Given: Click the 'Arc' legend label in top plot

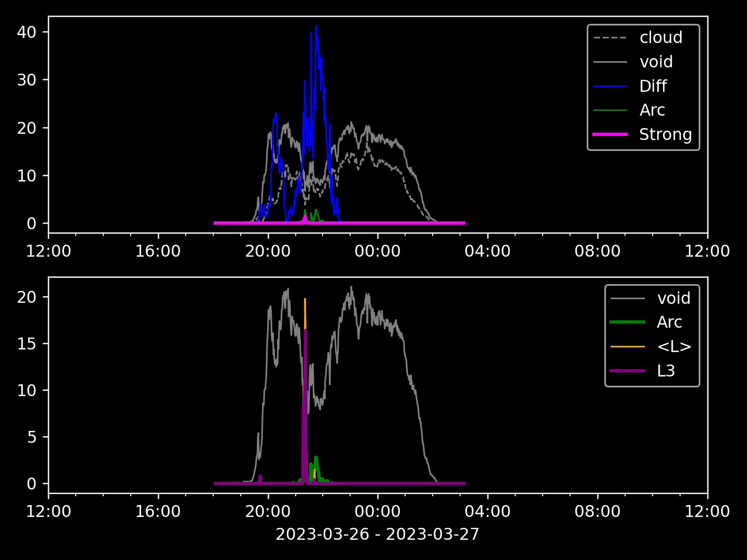Looking at the screenshot, I should [x=652, y=110].
